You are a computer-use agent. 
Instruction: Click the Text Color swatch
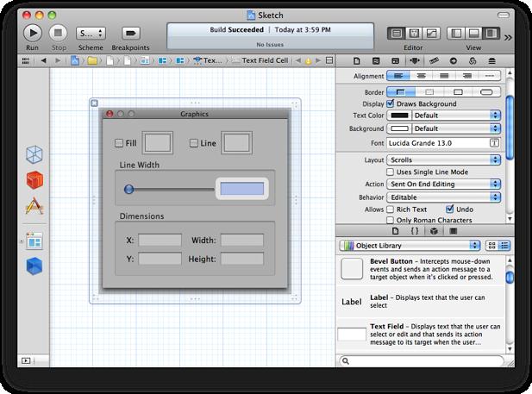coord(399,115)
